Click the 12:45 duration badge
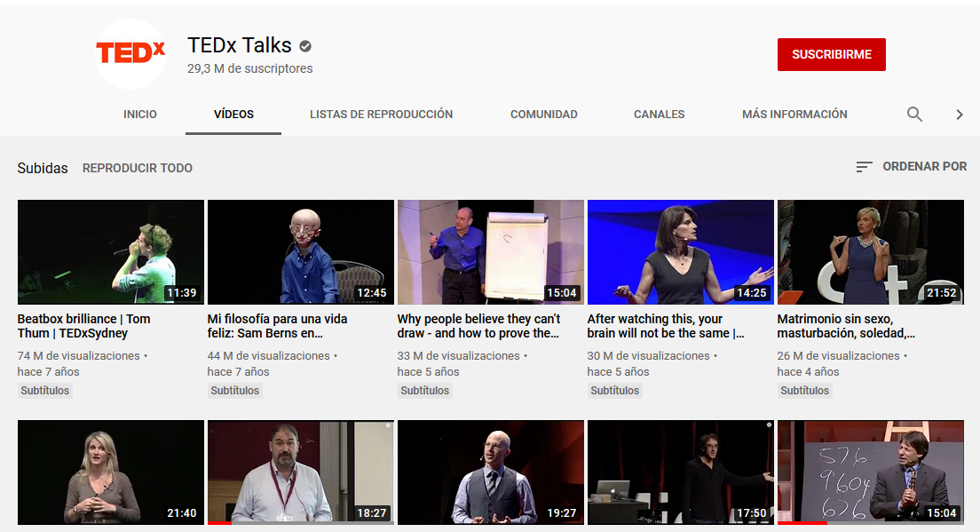 pos(371,292)
